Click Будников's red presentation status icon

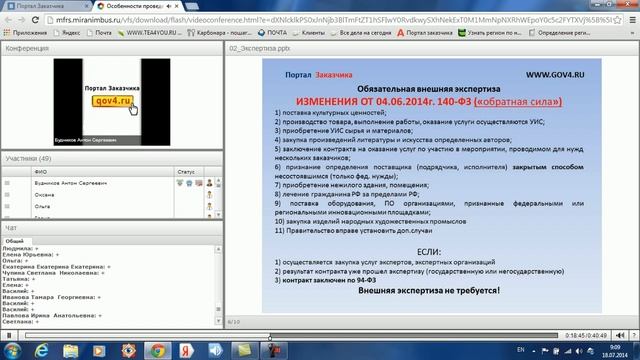199,183
